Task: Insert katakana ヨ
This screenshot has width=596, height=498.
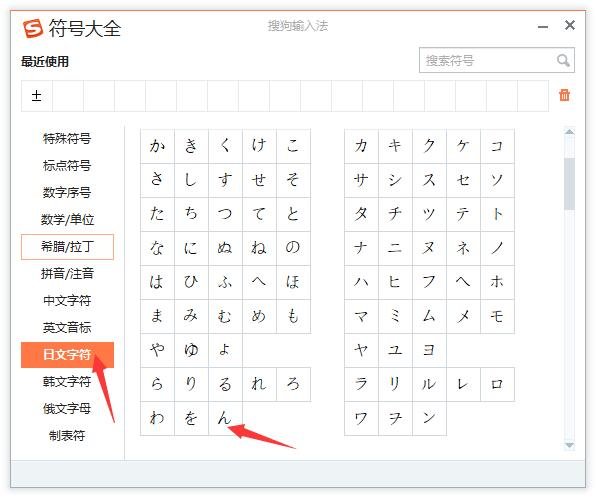Action: tap(430, 350)
